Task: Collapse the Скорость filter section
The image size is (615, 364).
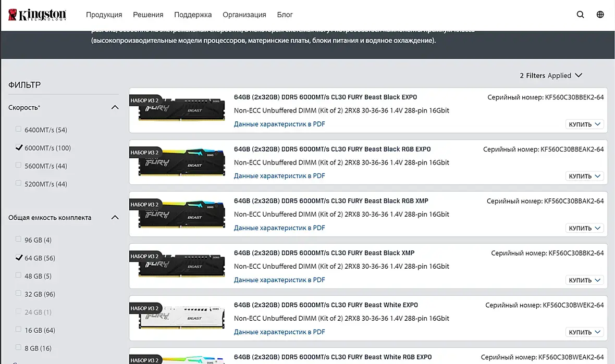Action: tap(115, 107)
